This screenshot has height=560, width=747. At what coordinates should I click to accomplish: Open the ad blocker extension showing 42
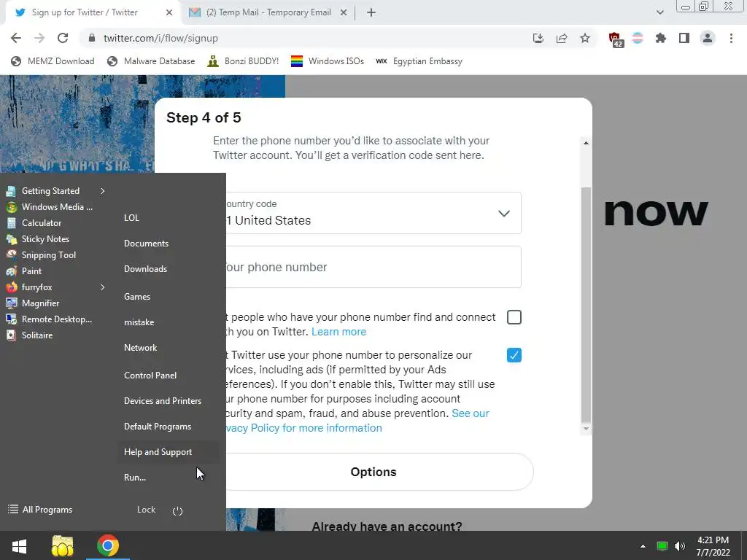[x=616, y=39]
